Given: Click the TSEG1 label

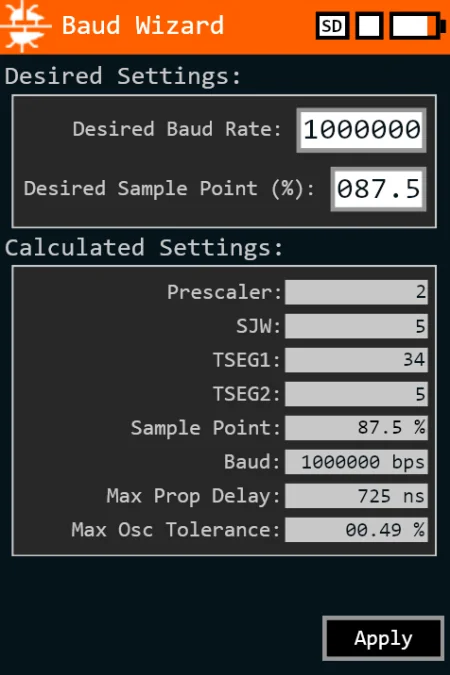Looking at the screenshot, I should [x=247, y=360].
